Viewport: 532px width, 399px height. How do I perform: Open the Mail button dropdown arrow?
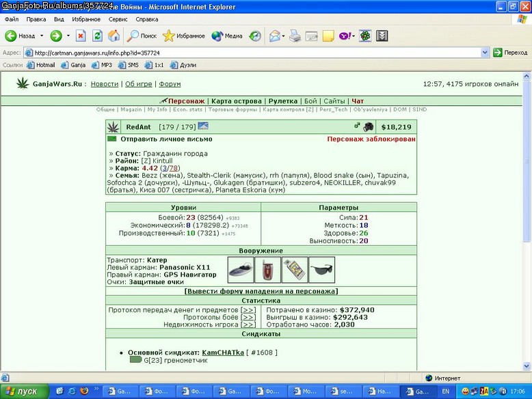tap(283, 36)
